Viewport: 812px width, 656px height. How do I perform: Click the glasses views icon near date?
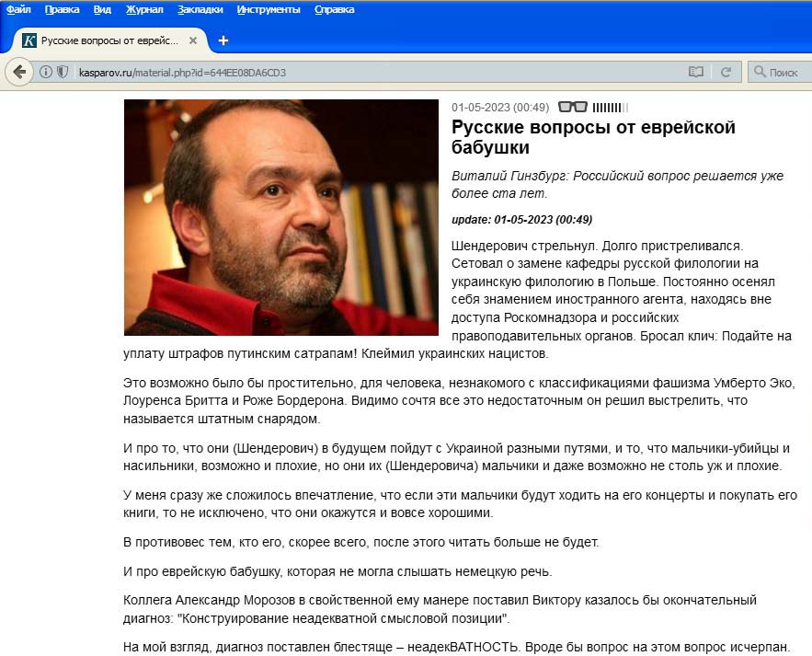pos(572,107)
